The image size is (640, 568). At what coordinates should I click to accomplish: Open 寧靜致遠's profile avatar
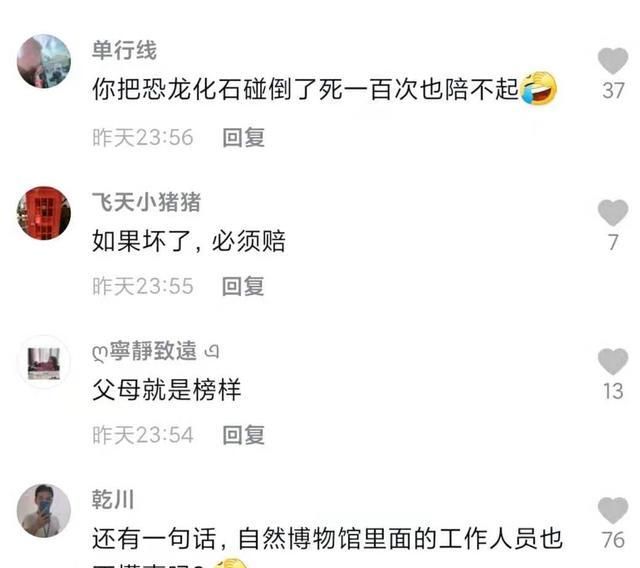(44, 362)
